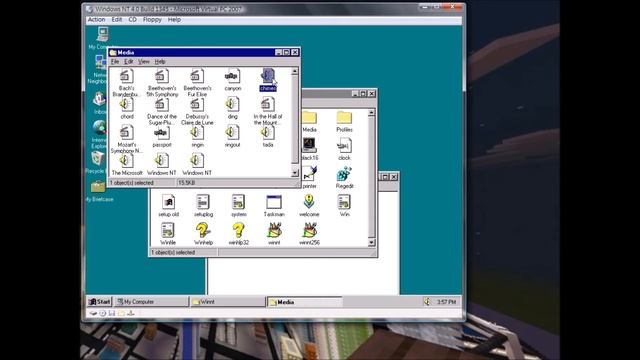This screenshot has height=360, width=640.
Task: Select the ringout sound file
Action: [232, 133]
